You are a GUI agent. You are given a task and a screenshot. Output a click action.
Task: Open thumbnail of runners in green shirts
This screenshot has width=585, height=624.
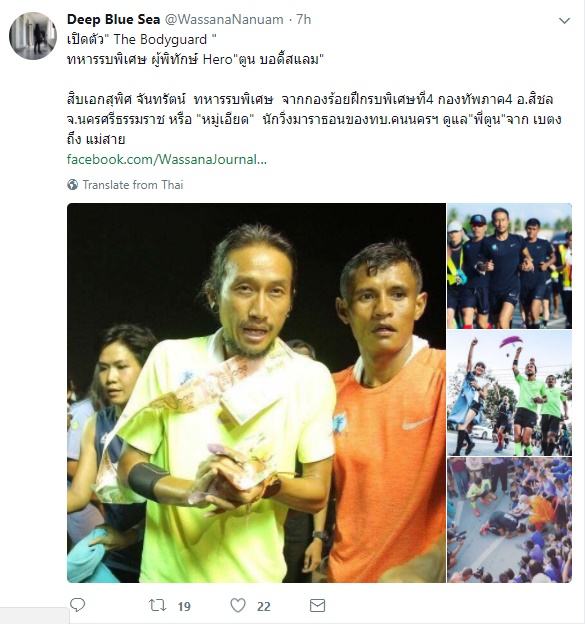509,393
